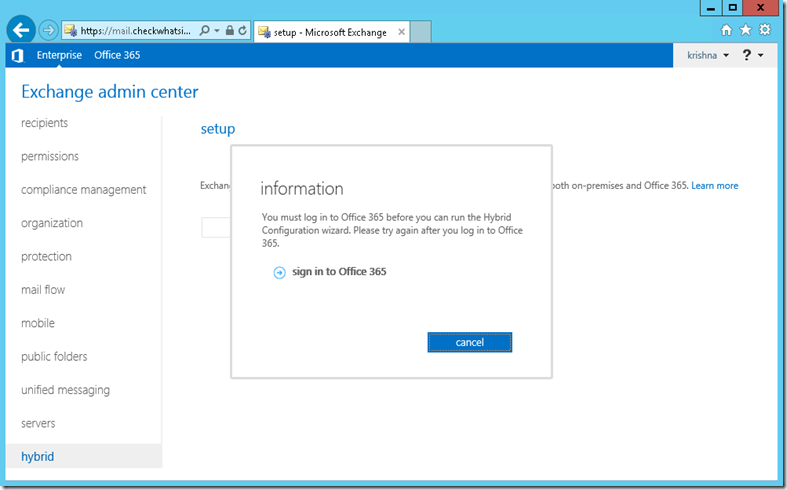Click the Office logo icon
The image size is (787, 490).
pos(18,55)
